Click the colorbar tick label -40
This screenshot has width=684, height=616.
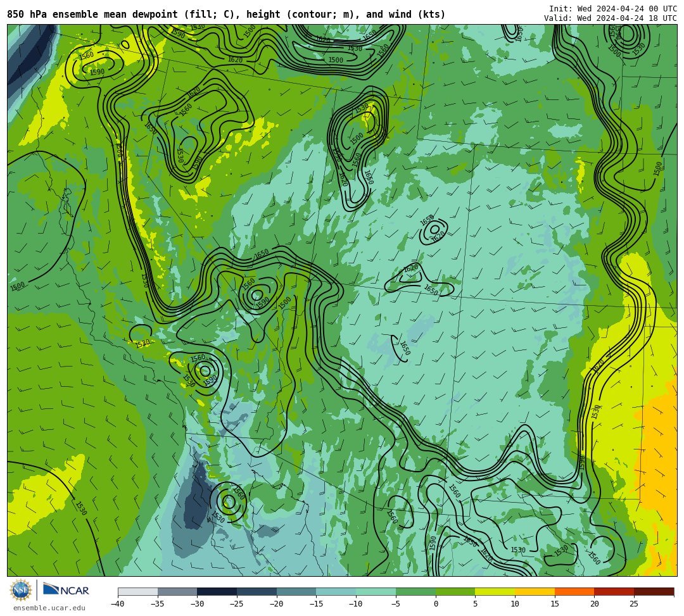(x=117, y=604)
